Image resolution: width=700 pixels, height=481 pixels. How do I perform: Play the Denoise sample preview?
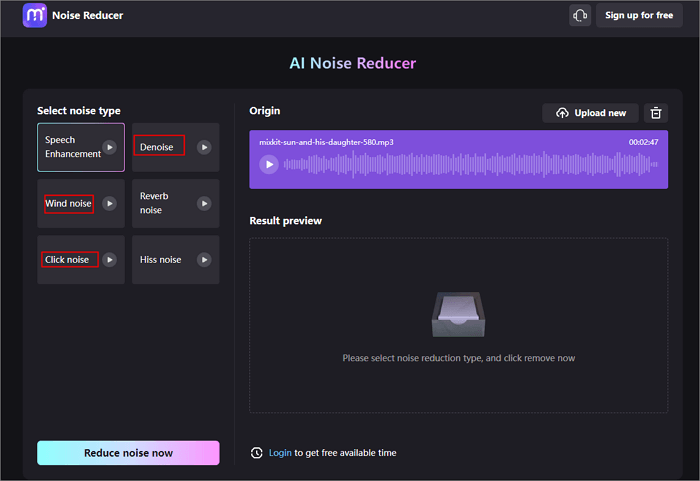pyautogui.click(x=204, y=147)
